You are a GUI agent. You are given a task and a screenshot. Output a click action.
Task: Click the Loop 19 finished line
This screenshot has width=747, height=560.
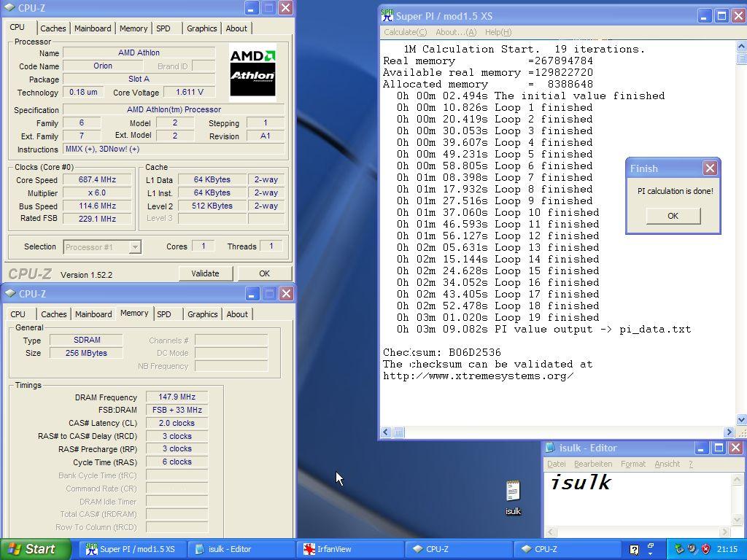[x=498, y=318]
